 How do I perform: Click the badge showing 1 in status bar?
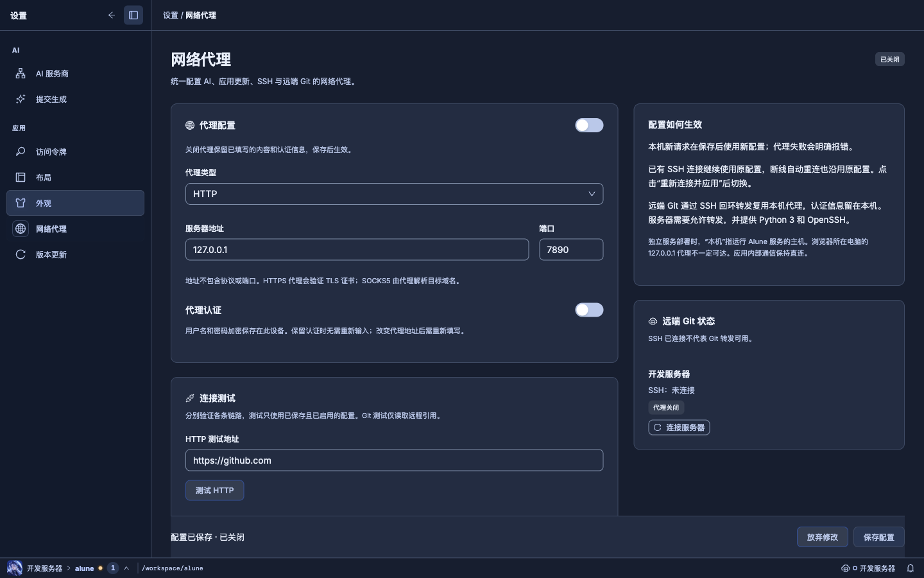point(113,568)
